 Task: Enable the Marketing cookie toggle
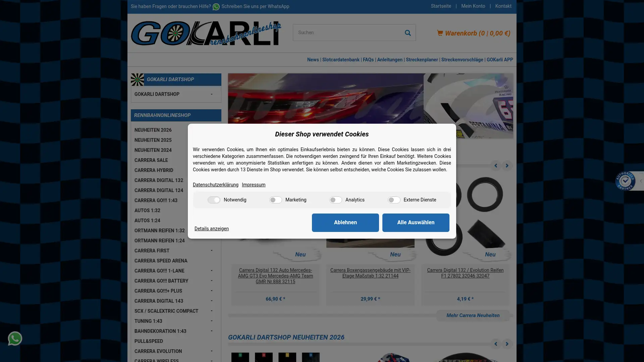[x=275, y=200]
